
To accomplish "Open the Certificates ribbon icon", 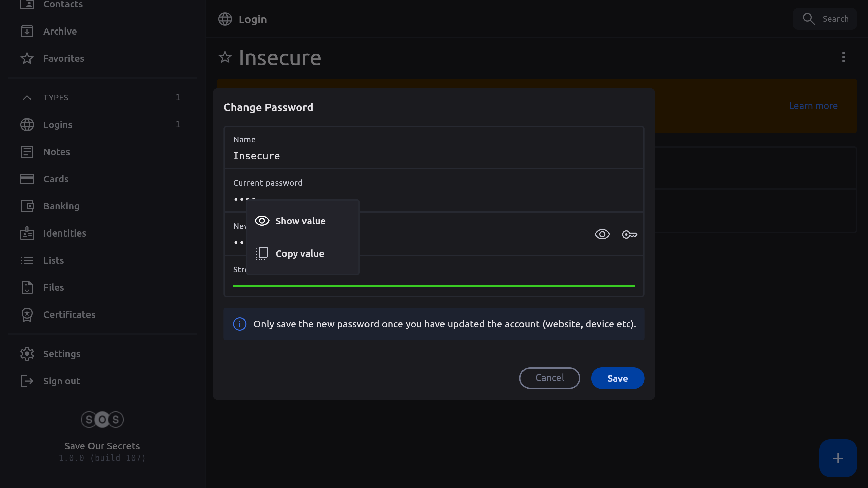I will click(27, 314).
